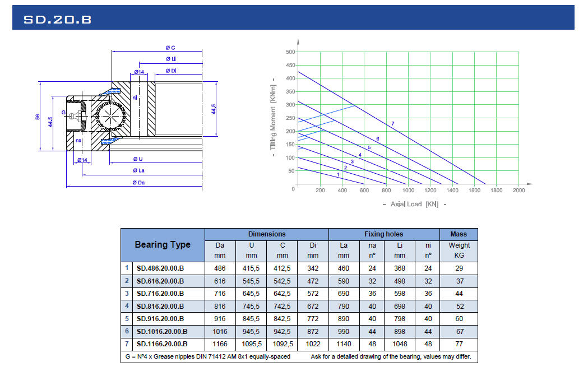Viewport: 588px width, 376px height.
Task: Click the Bearing Type header cell
Action: click(163, 245)
